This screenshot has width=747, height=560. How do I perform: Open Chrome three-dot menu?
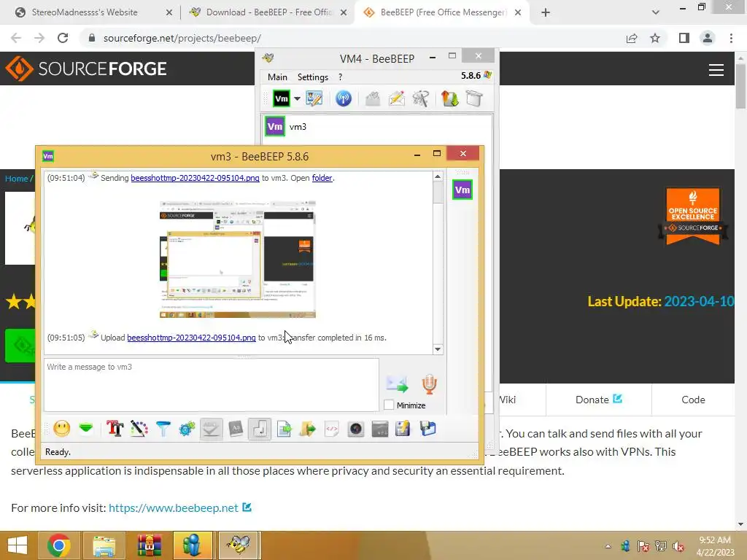pyautogui.click(x=731, y=38)
